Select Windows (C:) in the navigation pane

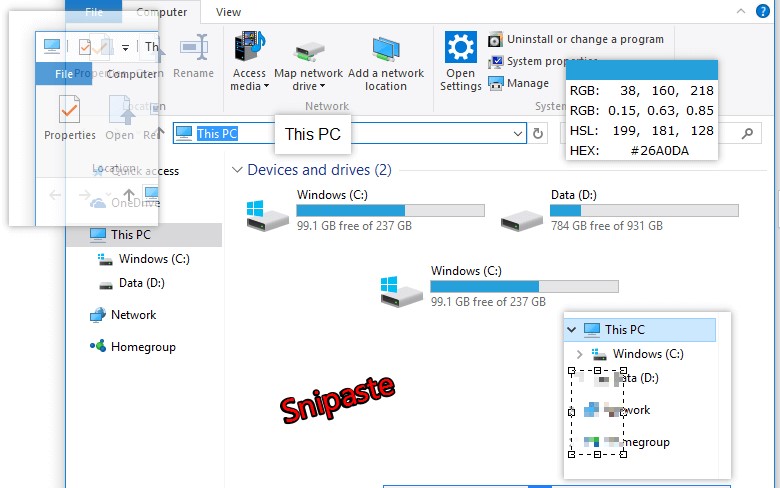point(154,259)
